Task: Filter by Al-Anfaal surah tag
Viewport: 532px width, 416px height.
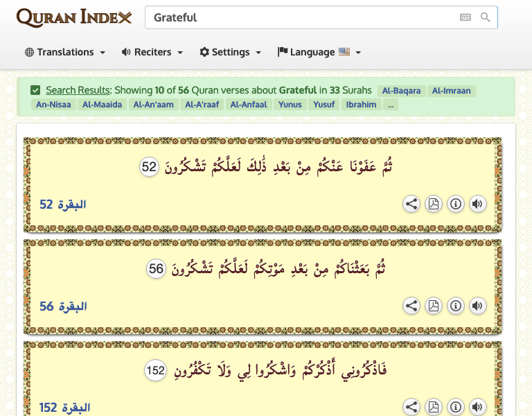Action: coord(249,105)
